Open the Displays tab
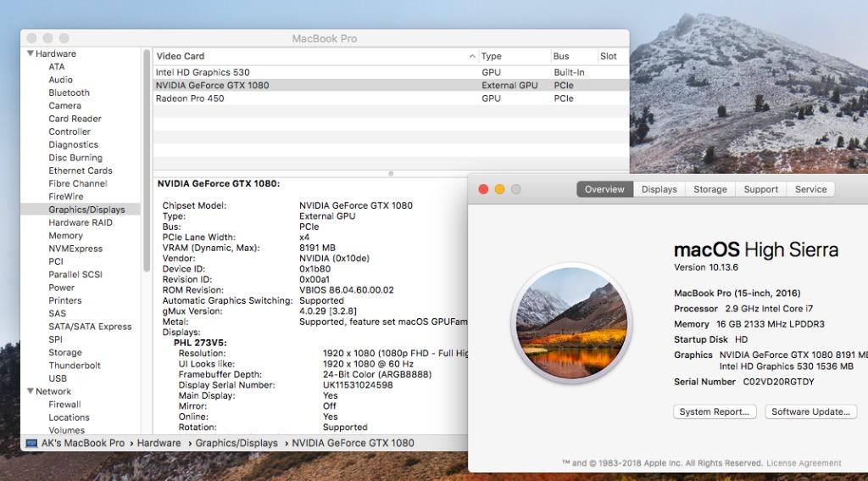The width and height of the screenshot is (868, 481). point(659,189)
